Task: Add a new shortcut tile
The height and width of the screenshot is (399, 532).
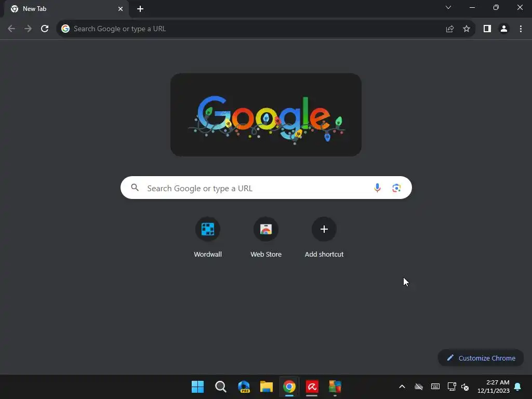Action: 324,237
